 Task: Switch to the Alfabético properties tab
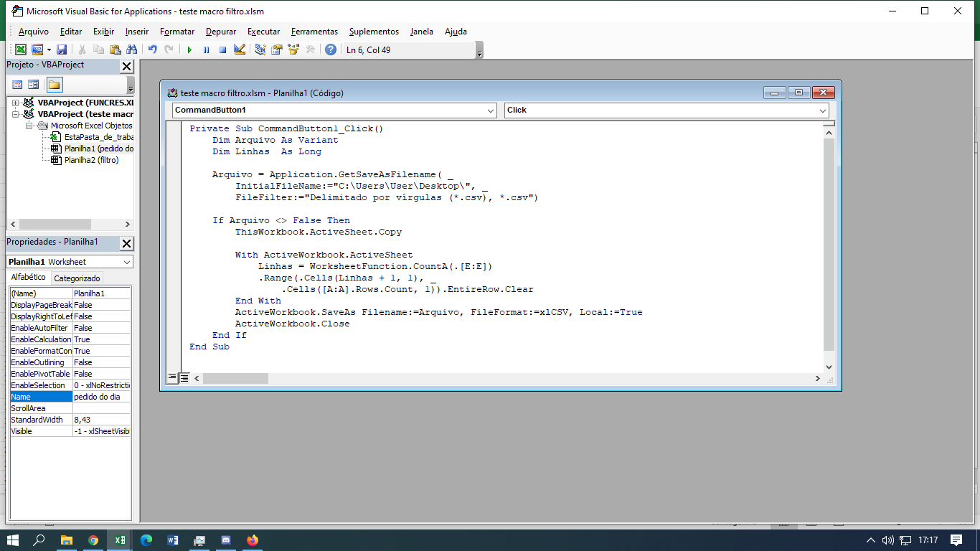click(28, 278)
